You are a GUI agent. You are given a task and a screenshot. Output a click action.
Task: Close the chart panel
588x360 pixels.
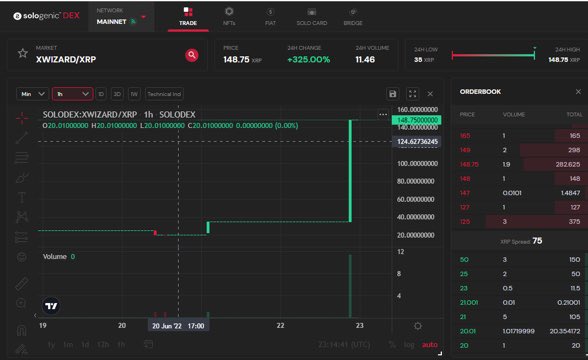click(x=430, y=94)
